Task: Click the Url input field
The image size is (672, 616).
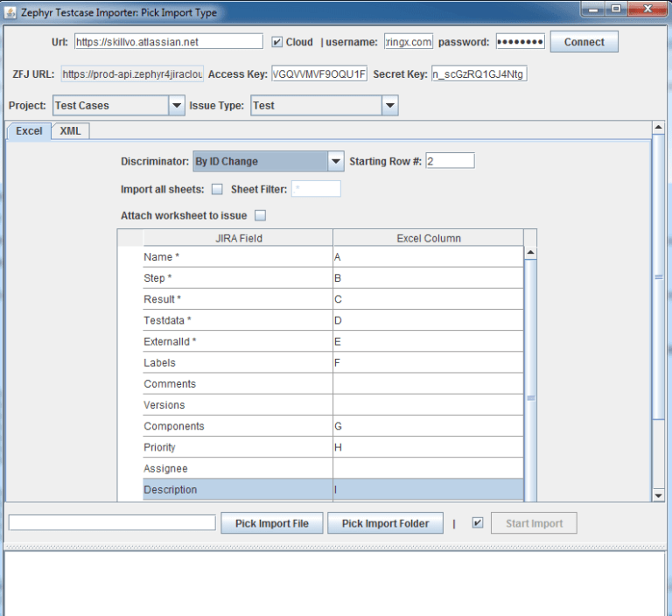Action: (x=168, y=42)
